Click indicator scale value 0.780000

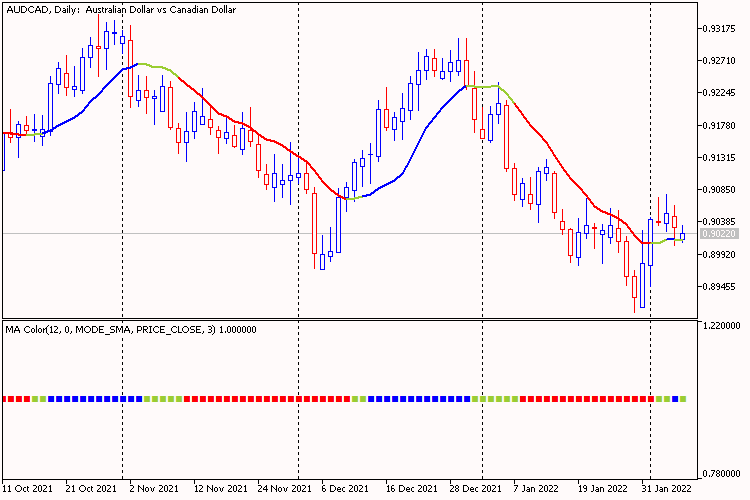pyautogui.click(x=721, y=474)
